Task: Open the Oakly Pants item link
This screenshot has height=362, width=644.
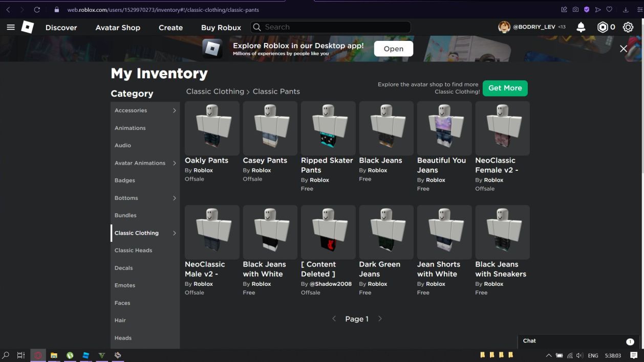Action: (x=207, y=161)
